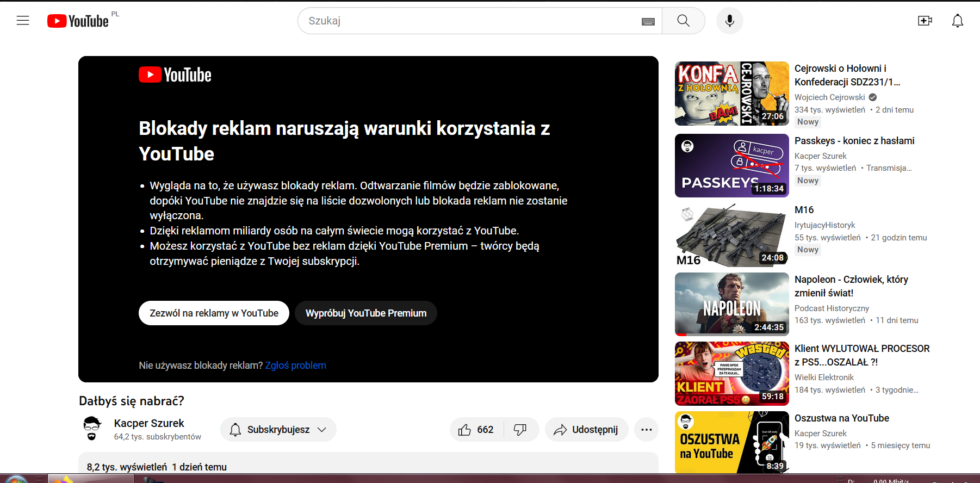980x483 pixels.
Task: Click the Windows Start button in taskbar
Action: tap(16, 479)
